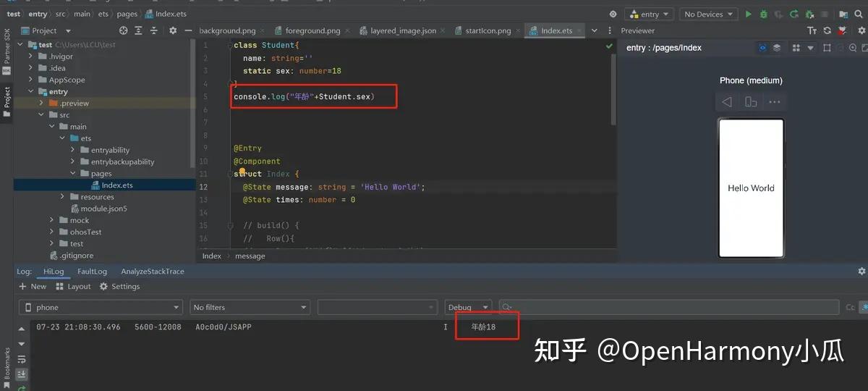
Task: Go back using the phone preview triangle button
Action: click(x=727, y=102)
